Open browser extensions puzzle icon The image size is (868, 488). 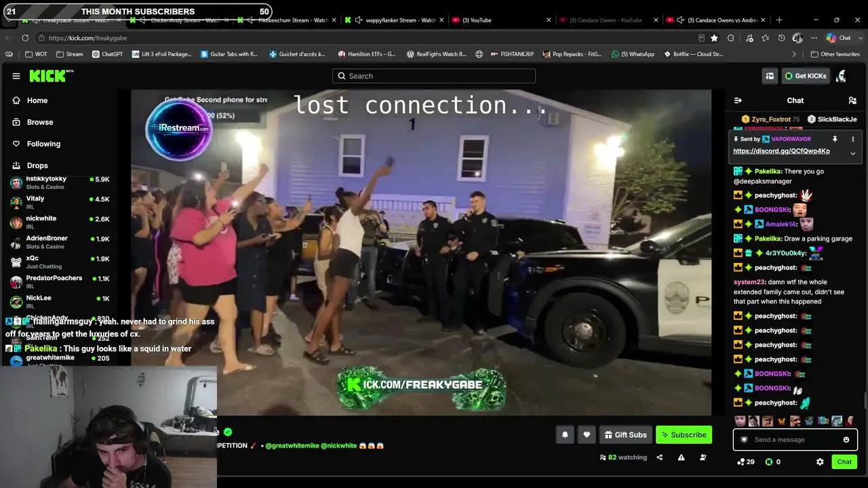coord(731,38)
